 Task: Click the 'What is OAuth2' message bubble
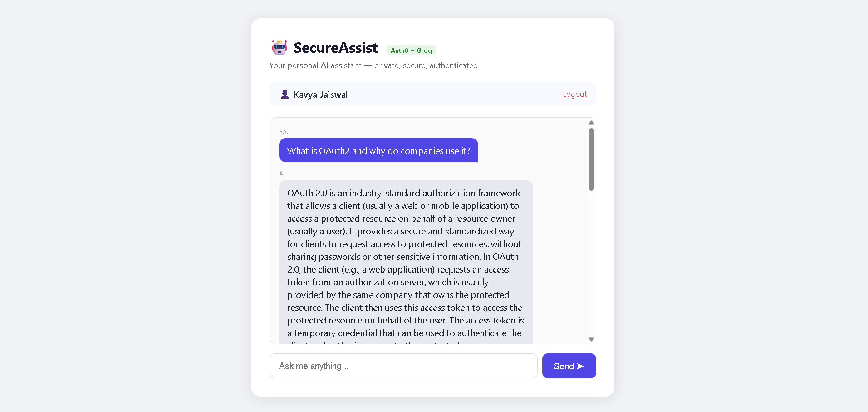click(378, 150)
